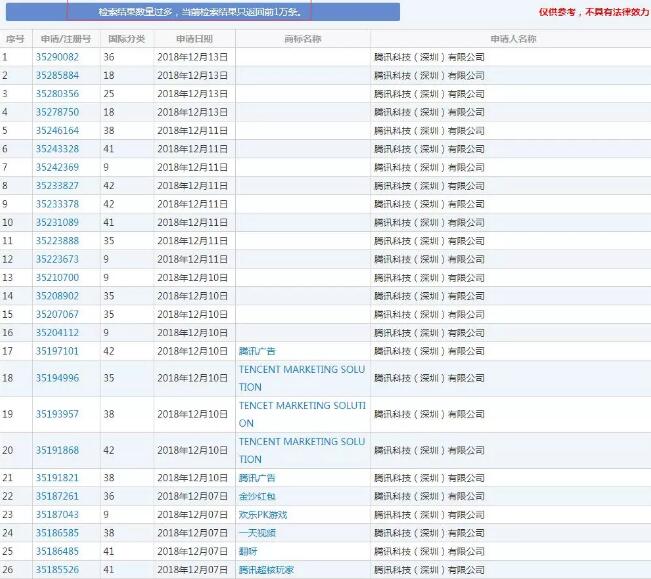Image resolution: width=651 pixels, height=579 pixels.
Task: Open application number 35187261
Action: 57,496
